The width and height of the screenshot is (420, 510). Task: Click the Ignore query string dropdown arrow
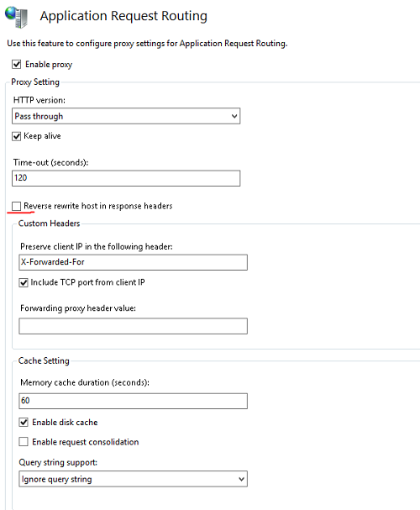(241, 479)
